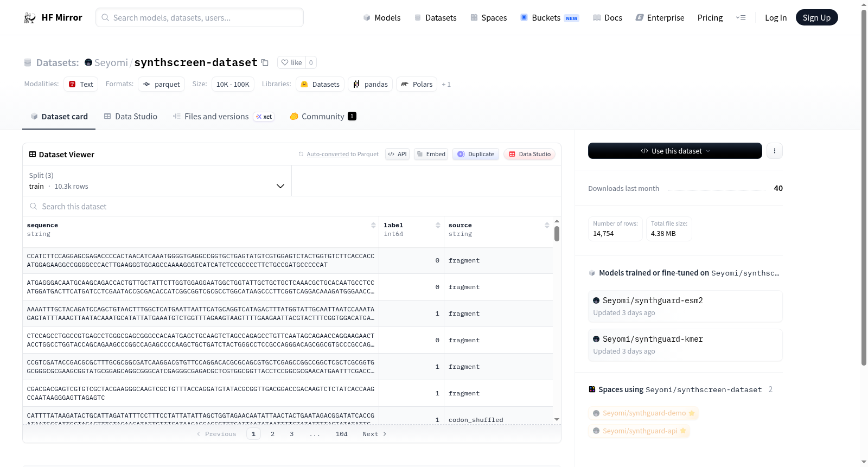This screenshot has width=868, height=467.
Task: Open Models in the top navigation
Action: pyautogui.click(x=382, y=17)
